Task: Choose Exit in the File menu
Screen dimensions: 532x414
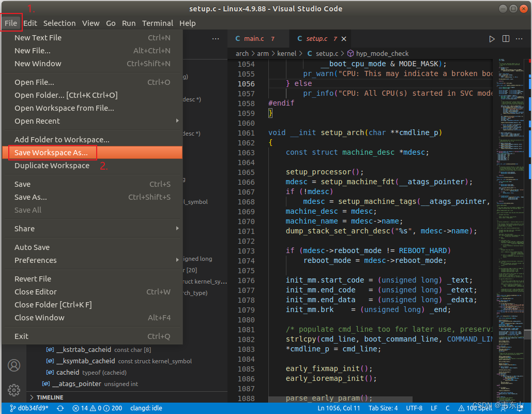Action: (92, 336)
